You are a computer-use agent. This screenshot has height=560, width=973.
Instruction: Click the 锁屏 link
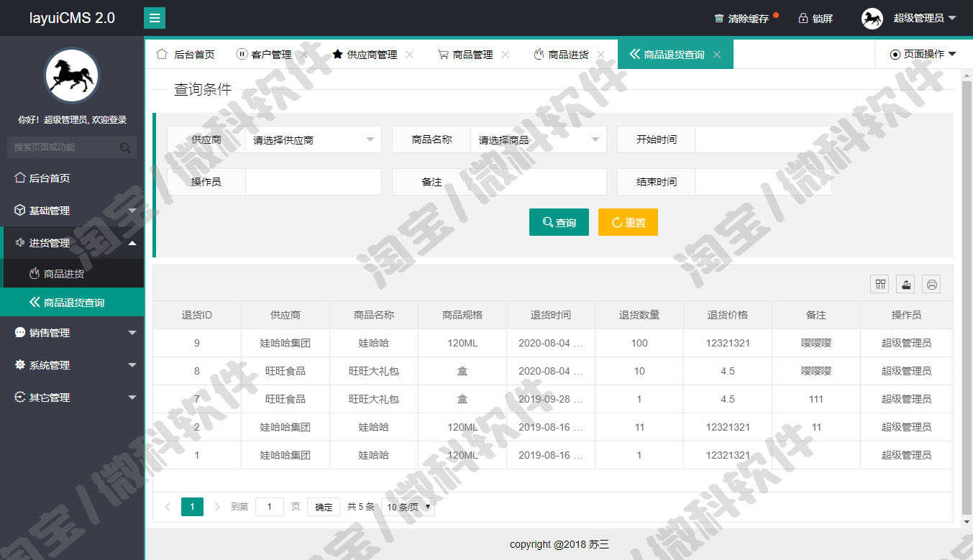(823, 19)
